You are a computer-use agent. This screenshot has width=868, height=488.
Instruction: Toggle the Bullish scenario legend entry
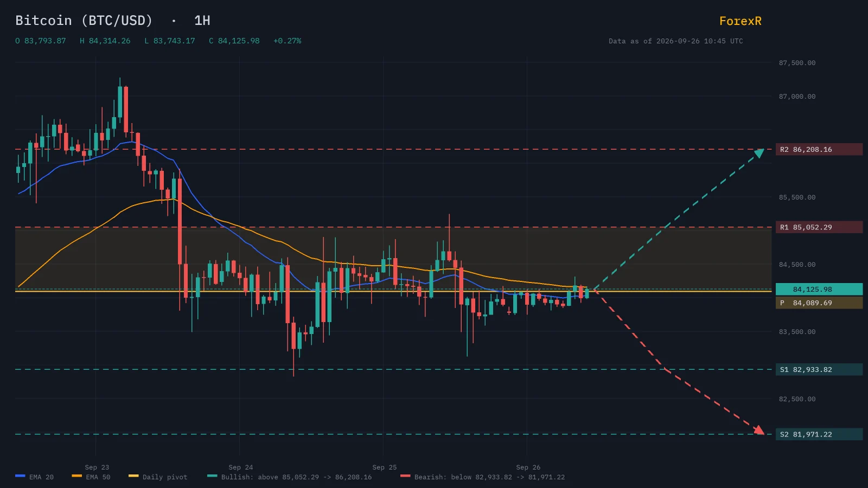[x=290, y=477]
